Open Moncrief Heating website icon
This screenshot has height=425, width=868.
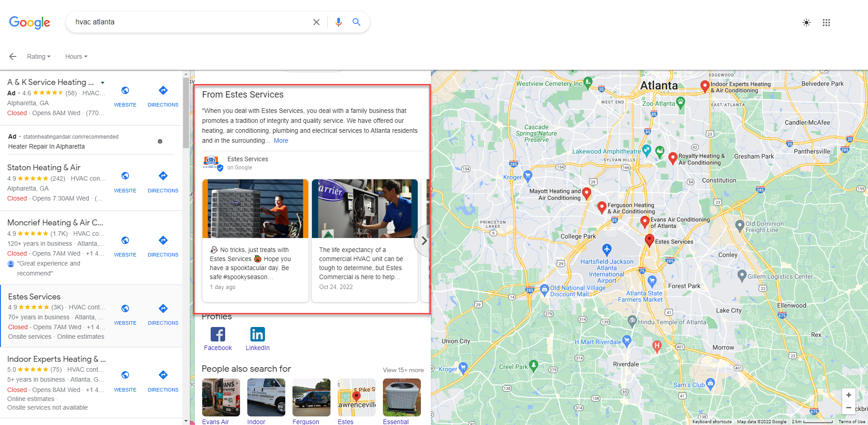coord(125,240)
